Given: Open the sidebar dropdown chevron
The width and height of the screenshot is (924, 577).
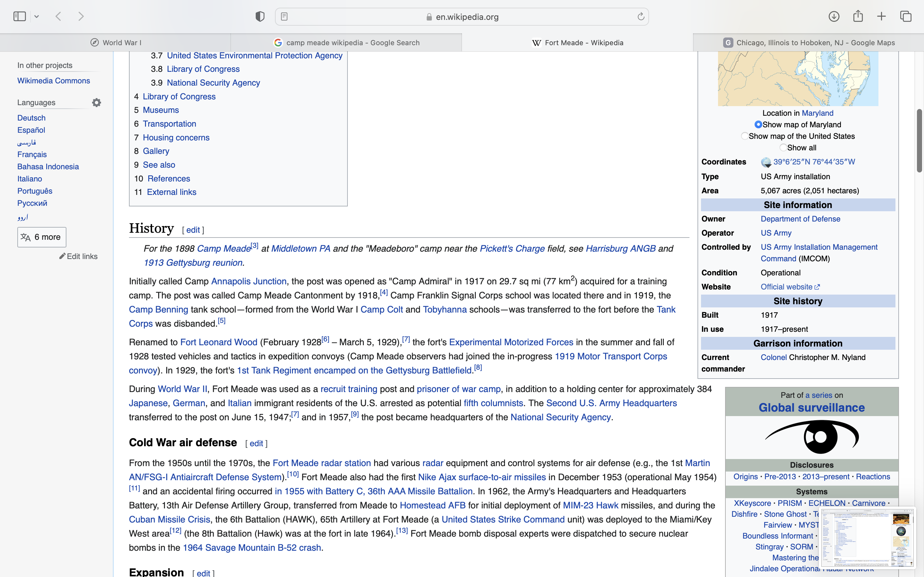Looking at the screenshot, I should (37, 17).
